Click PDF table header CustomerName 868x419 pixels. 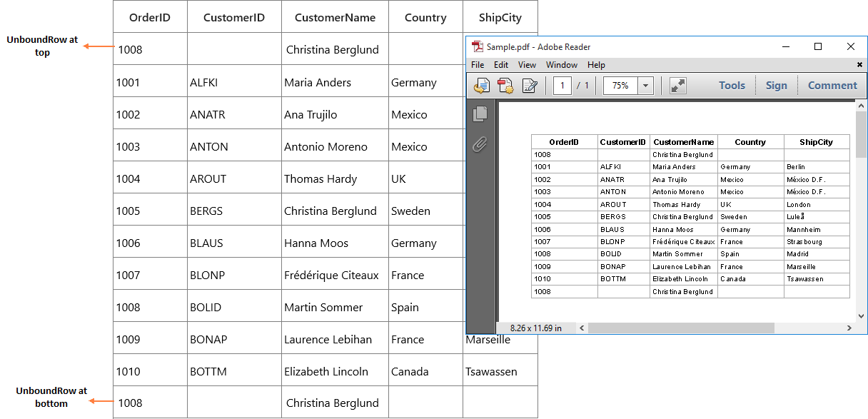click(684, 142)
